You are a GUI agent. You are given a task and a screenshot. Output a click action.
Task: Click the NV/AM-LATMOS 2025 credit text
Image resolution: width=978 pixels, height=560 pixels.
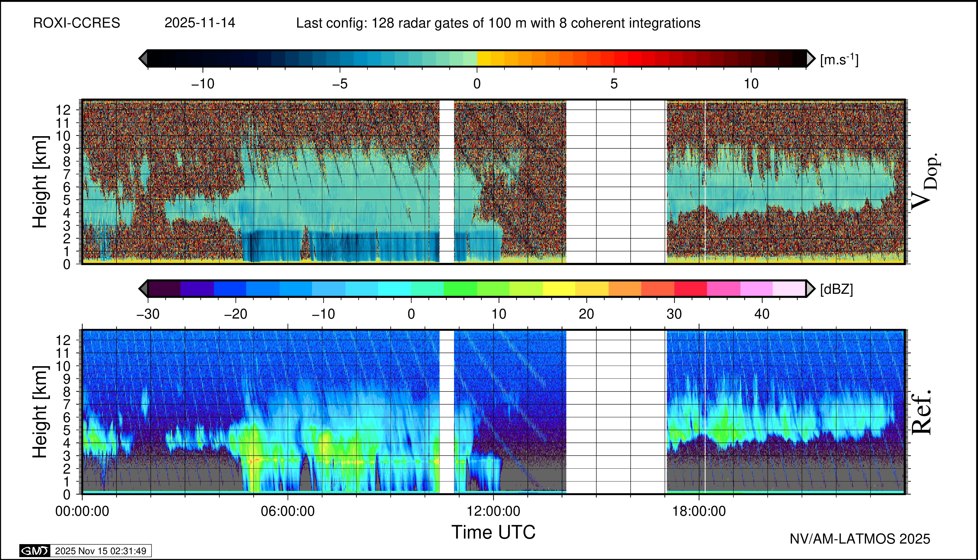[860, 539]
